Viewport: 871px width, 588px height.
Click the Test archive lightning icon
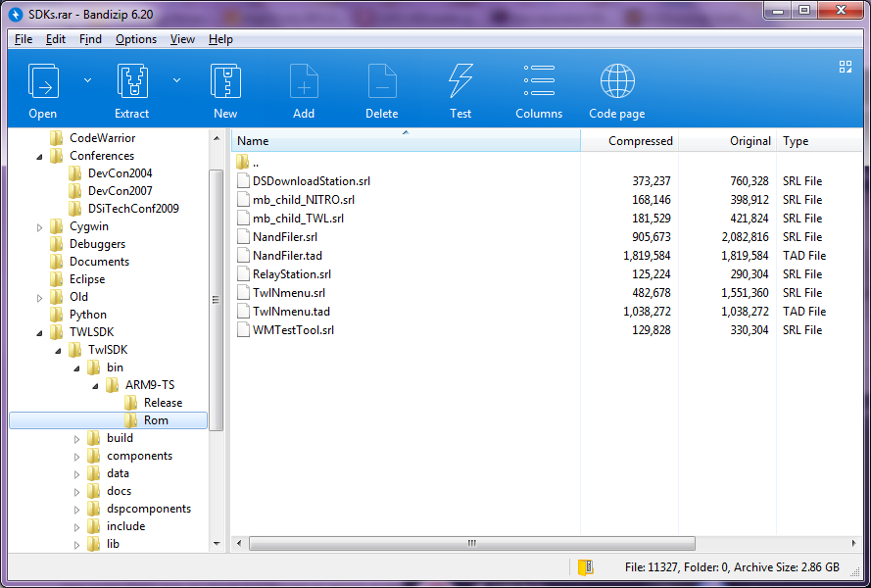coord(460,81)
